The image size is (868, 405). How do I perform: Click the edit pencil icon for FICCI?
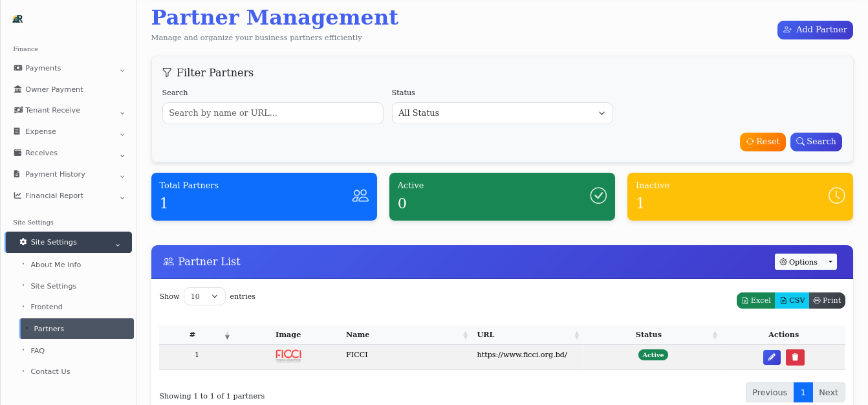click(772, 356)
